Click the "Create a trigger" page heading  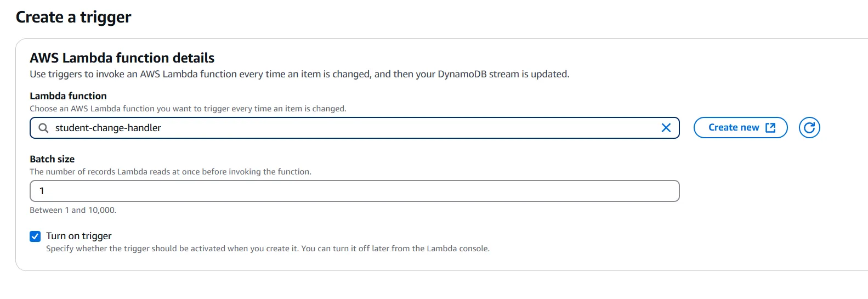tap(73, 18)
